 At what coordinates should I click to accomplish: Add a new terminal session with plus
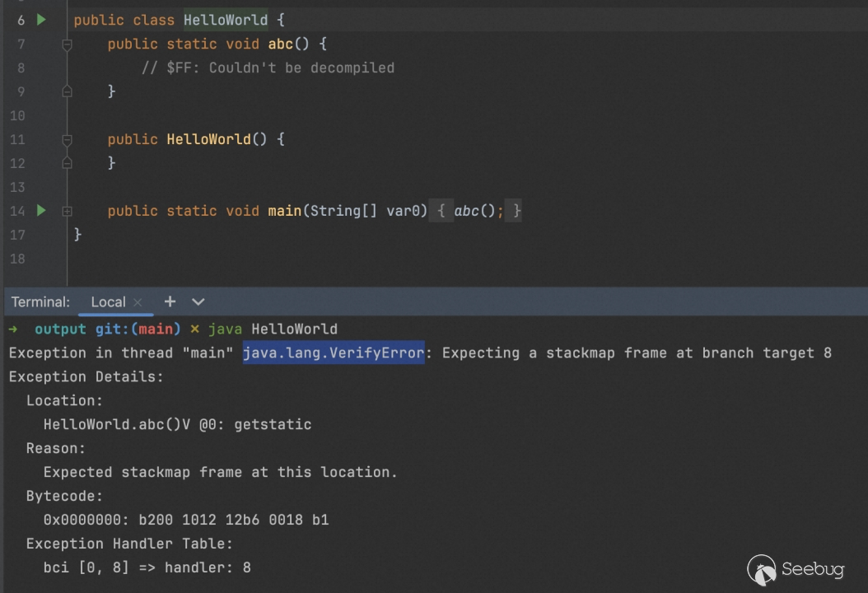(x=170, y=301)
